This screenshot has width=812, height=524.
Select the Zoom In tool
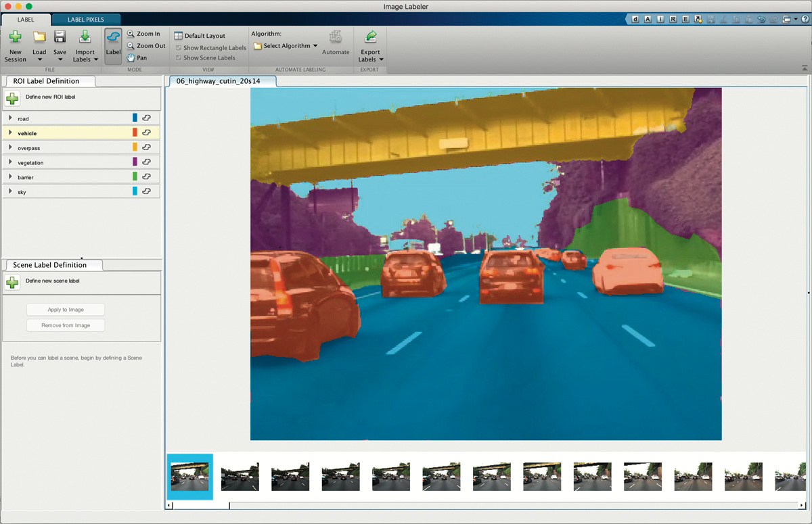pyautogui.click(x=143, y=34)
